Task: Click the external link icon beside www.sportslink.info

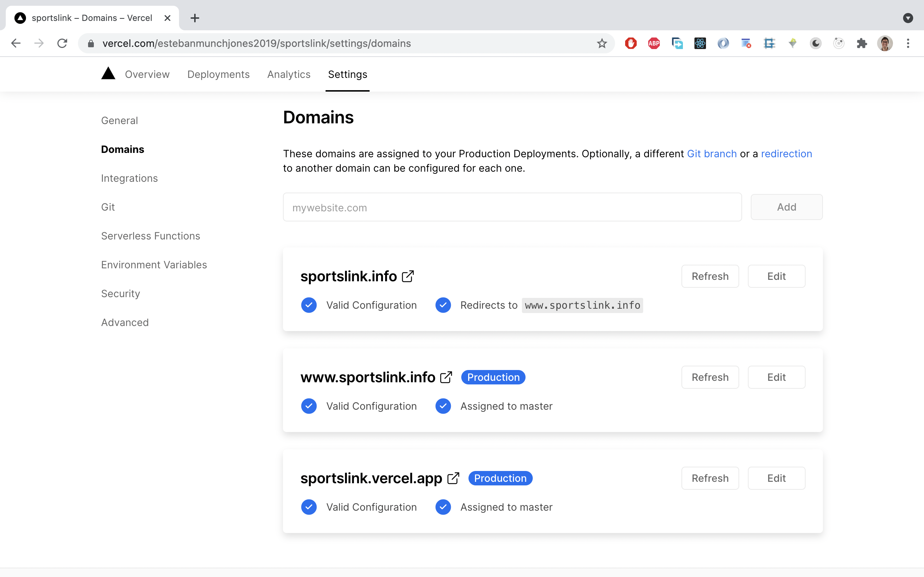Action: 447,377
